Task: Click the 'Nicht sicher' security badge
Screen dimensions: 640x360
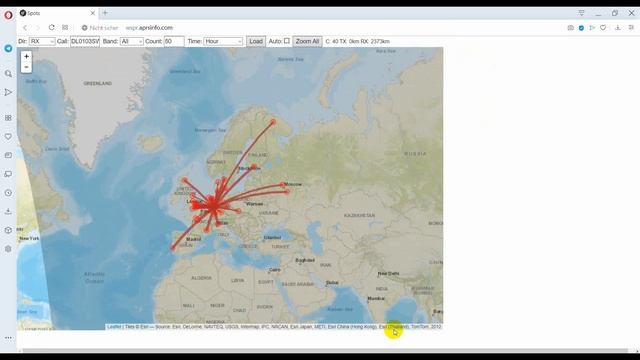Action: coord(100,28)
